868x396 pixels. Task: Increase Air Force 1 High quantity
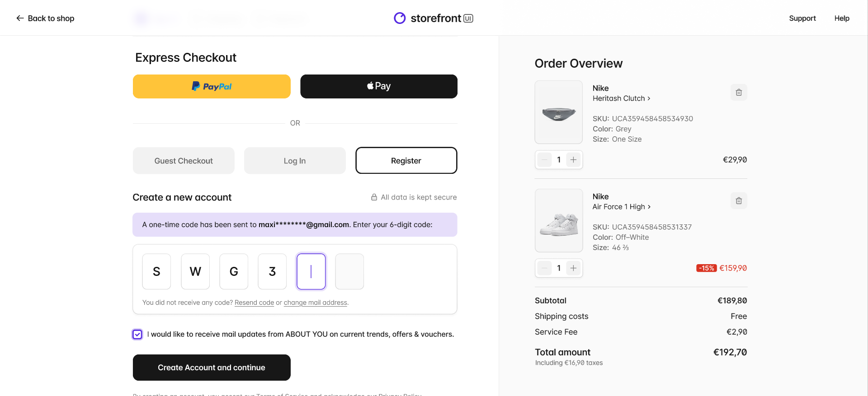(573, 268)
